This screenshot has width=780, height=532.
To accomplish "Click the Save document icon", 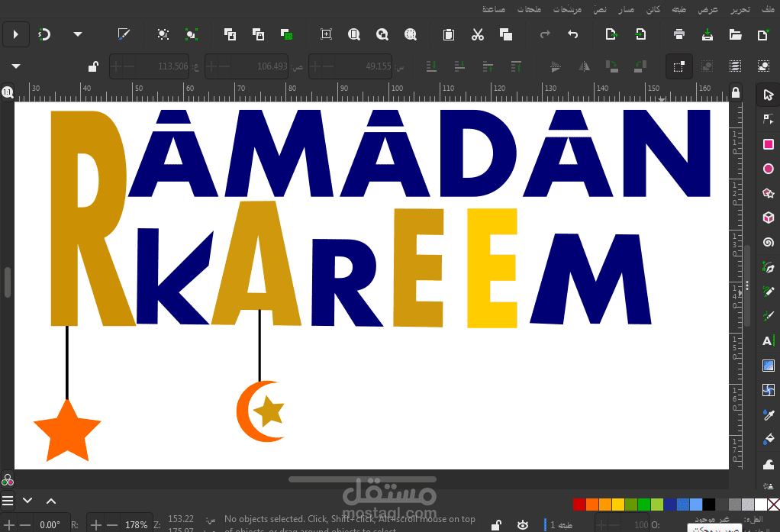I will tap(707, 34).
